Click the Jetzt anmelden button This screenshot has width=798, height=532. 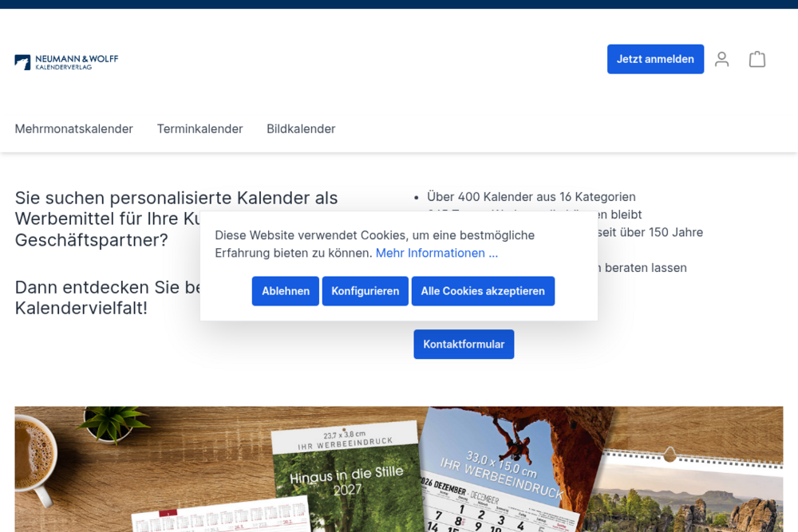click(655, 59)
